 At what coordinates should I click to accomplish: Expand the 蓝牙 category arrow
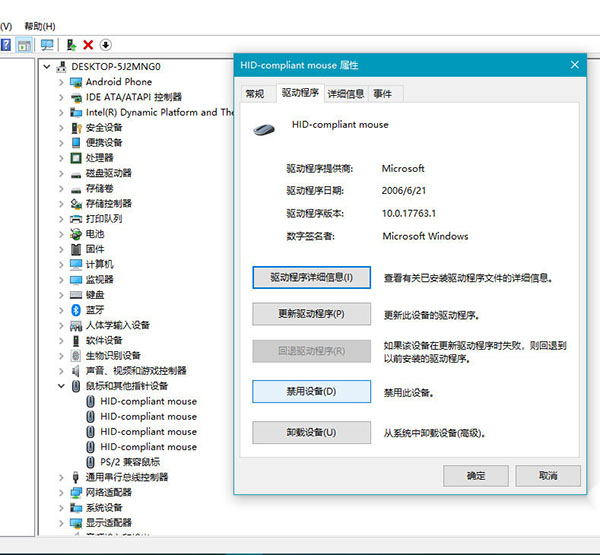(x=61, y=310)
